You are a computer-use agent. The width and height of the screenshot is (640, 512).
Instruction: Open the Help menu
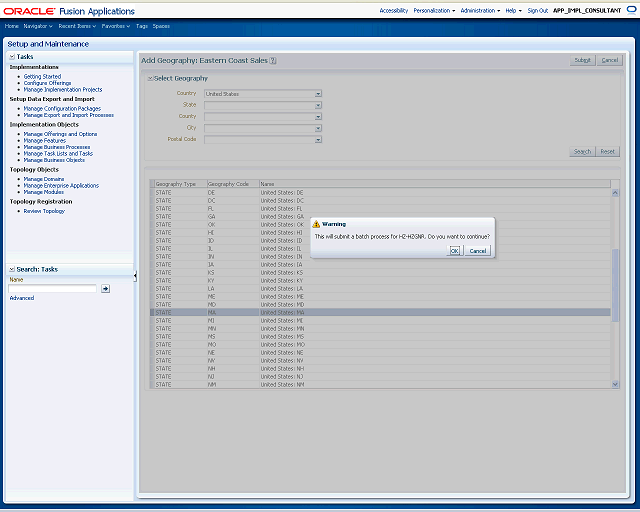pos(513,11)
